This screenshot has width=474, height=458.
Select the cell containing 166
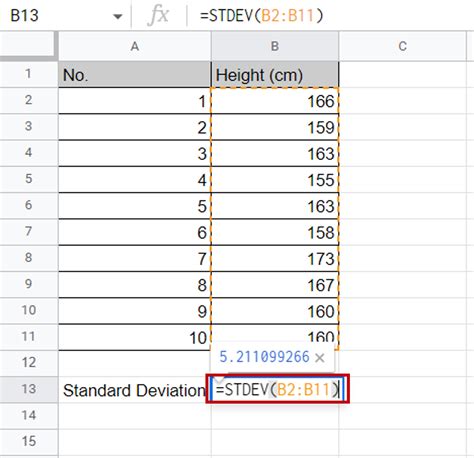[275, 101]
